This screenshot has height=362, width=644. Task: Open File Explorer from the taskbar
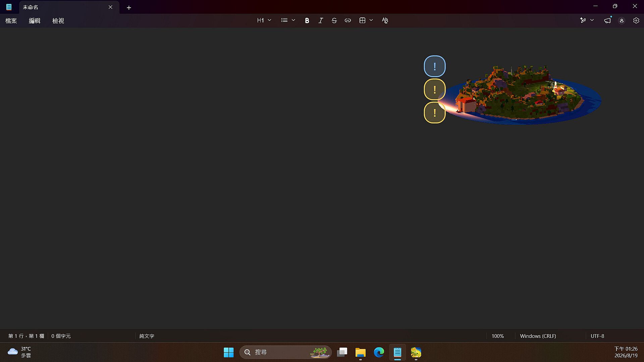tap(361, 352)
